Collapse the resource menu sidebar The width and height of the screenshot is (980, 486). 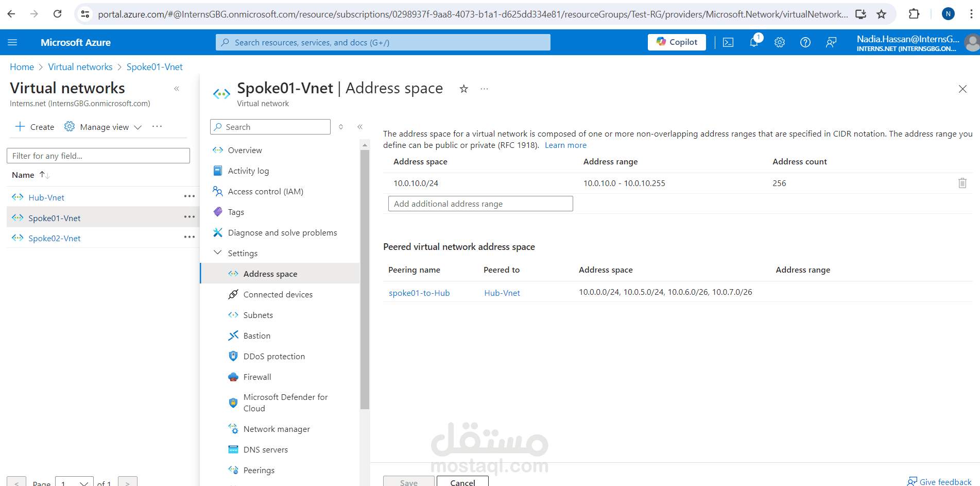tap(360, 127)
